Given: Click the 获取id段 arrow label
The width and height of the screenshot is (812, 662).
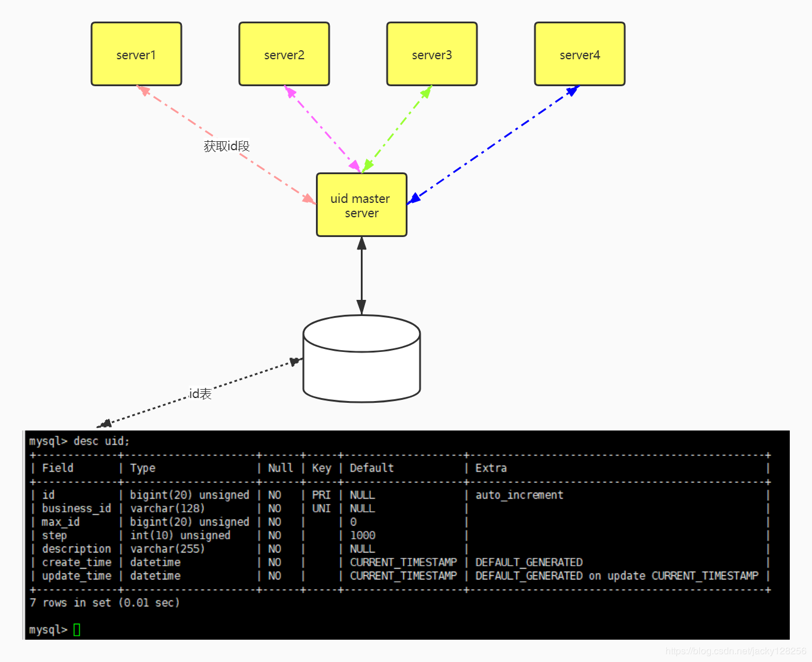Looking at the screenshot, I should (227, 146).
